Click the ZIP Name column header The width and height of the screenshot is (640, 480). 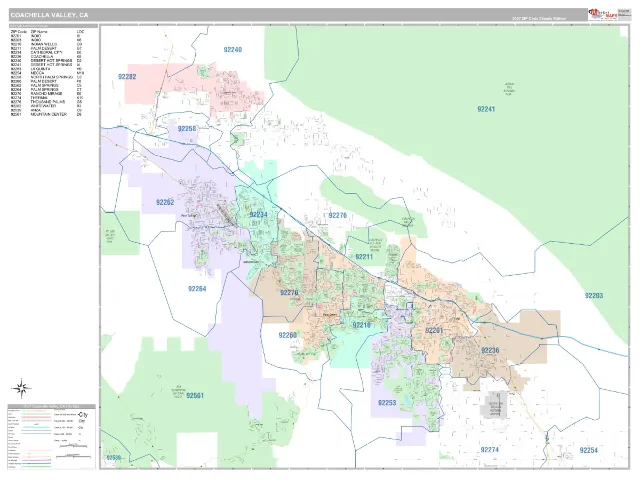pyautogui.click(x=39, y=31)
